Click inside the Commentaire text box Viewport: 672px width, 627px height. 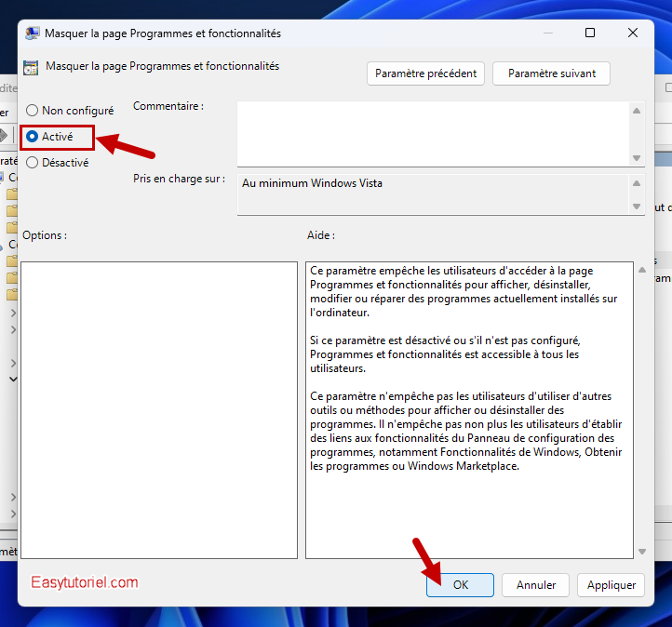tap(433, 134)
